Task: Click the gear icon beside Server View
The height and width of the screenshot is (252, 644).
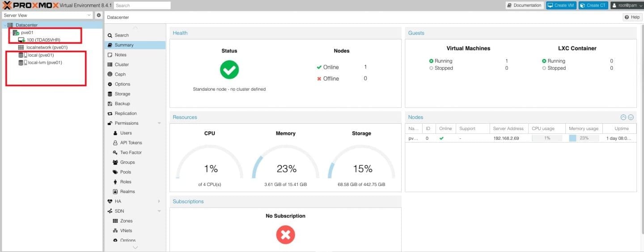Action: coord(99,15)
